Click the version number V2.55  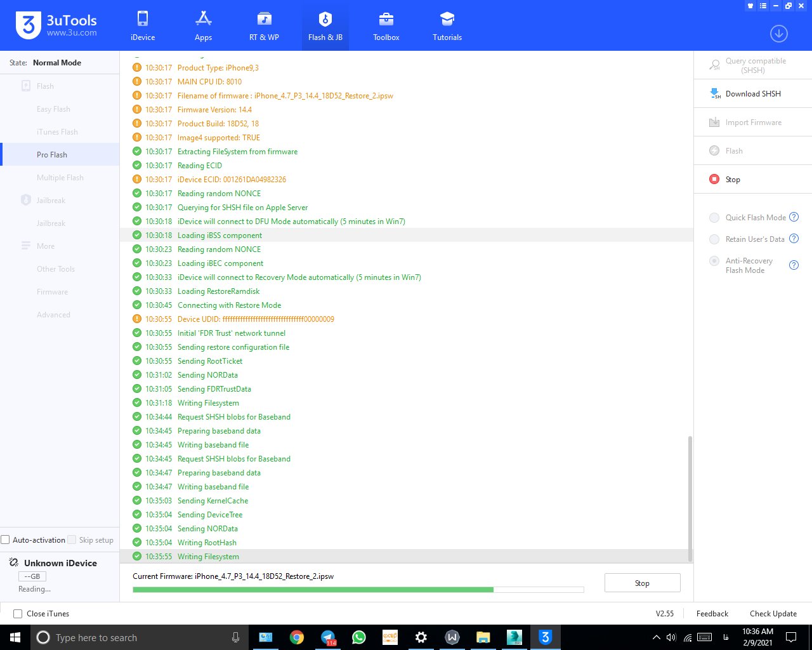coord(665,614)
